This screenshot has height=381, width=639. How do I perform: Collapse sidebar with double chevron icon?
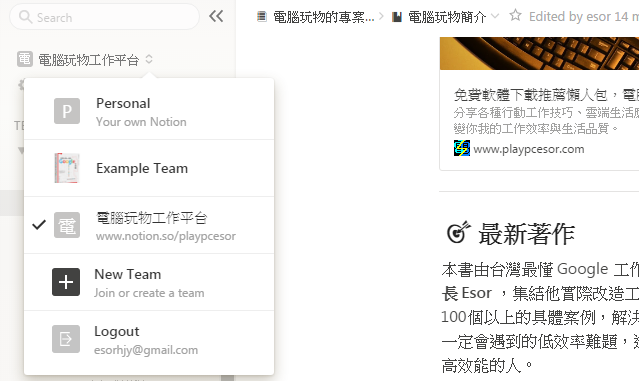point(216,16)
